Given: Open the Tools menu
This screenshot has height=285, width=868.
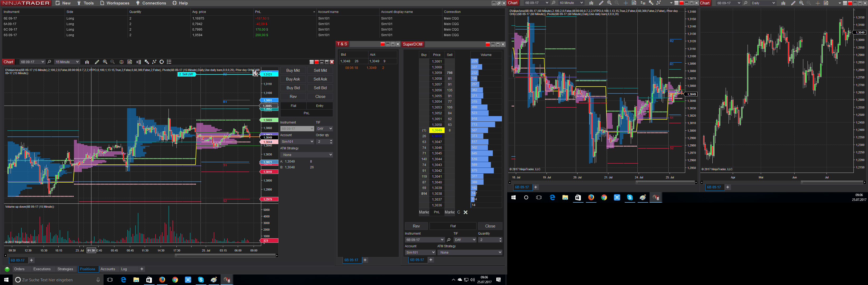Looking at the screenshot, I should [x=86, y=3].
